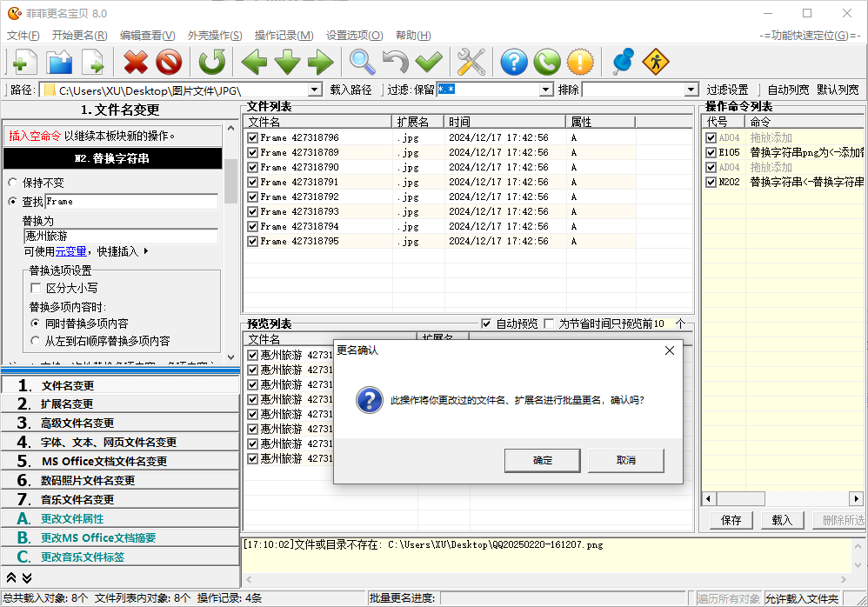Click the 取消 button in dialog
868x607 pixels.
626,460
